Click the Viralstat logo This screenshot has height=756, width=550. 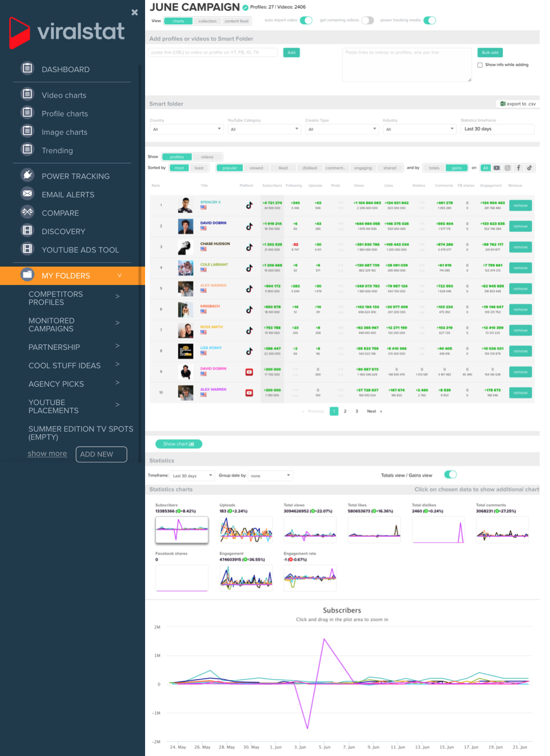[x=67, y=32]
